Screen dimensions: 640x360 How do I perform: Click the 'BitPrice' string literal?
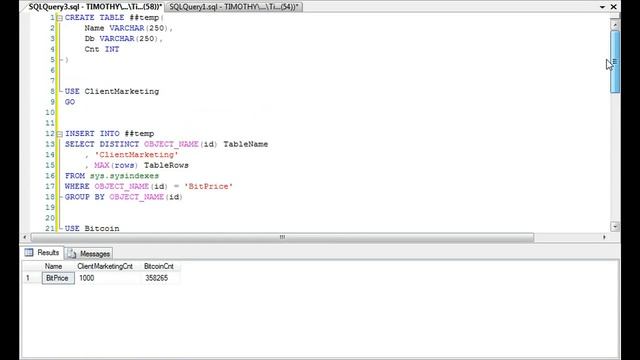[x=209, y=187]
